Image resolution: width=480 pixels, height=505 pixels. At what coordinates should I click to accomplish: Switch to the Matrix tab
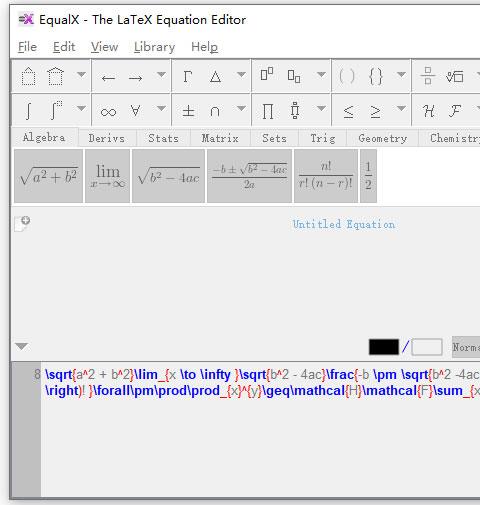coord(220,138)
